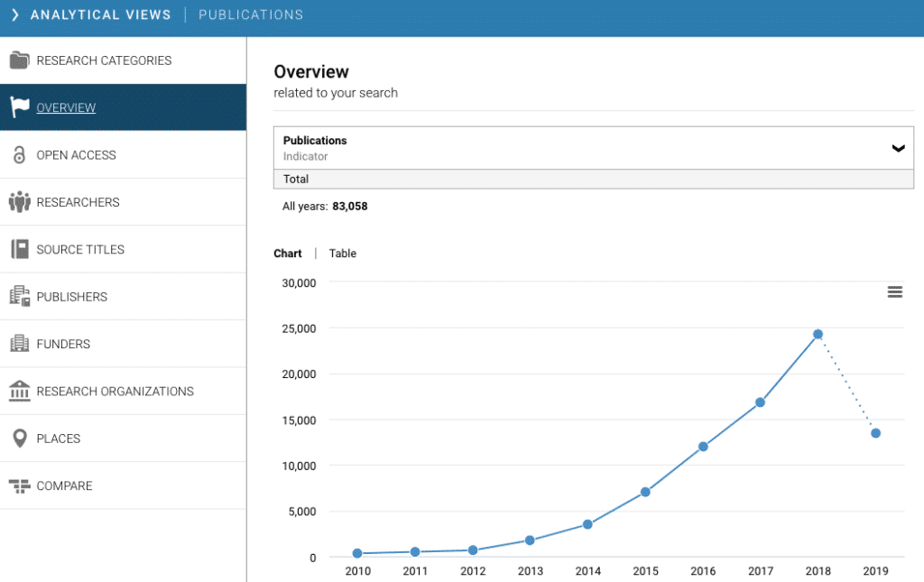Collapse the Analytical Views panel chevron

(x=14, y=14)
